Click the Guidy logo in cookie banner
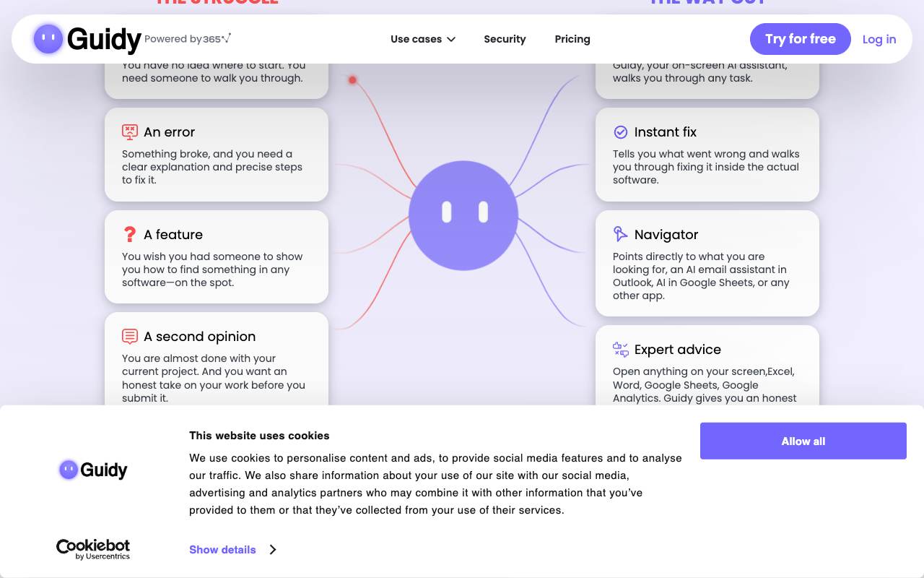Image resolution: width=924 pixels, height=578 pixels. pos(93,470)
